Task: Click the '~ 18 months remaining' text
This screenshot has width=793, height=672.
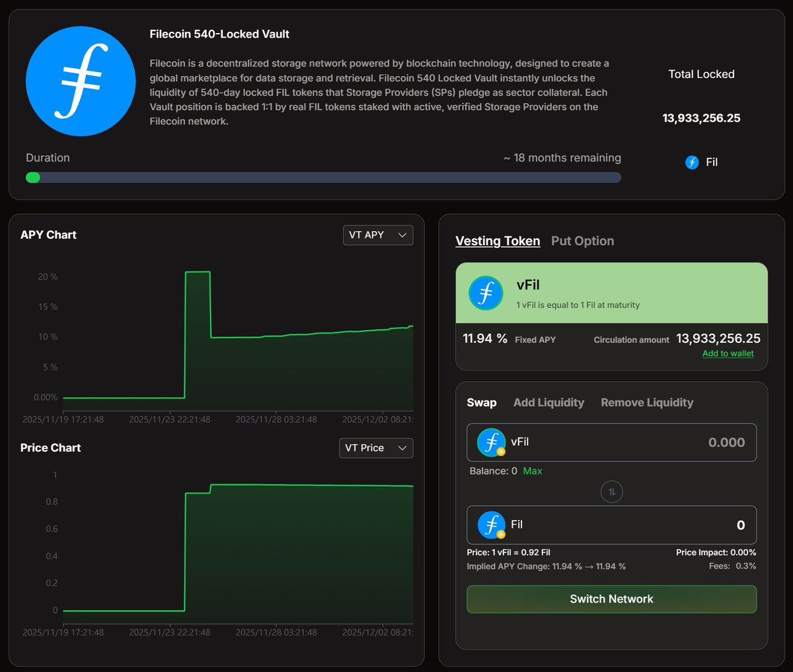Action: tap(562, 158)
